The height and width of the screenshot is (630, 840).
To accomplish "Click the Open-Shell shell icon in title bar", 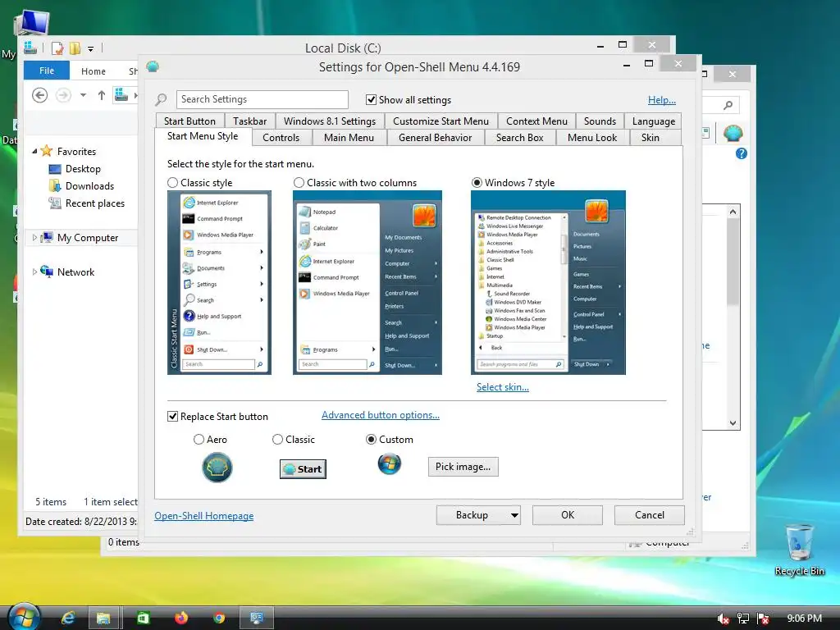I will (x=153, y=66).
